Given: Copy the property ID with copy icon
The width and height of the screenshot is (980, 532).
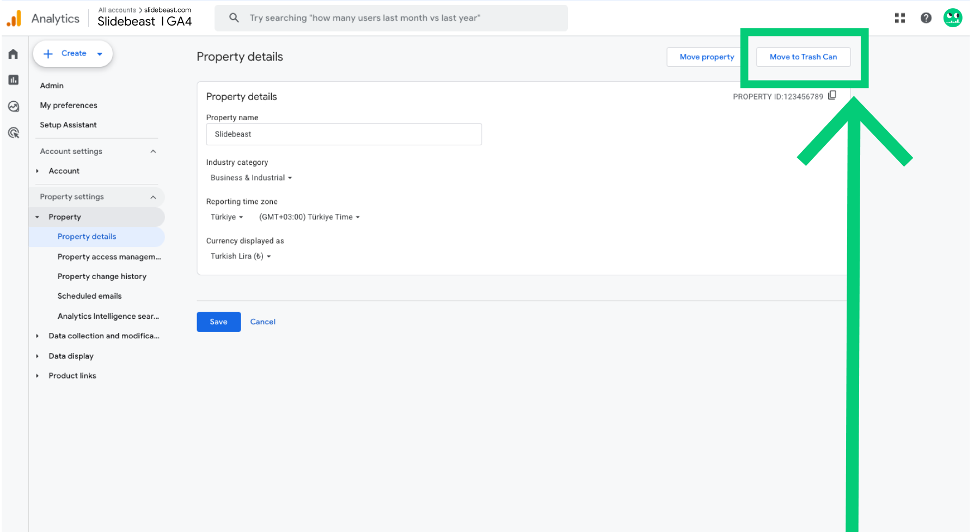Looking at the screenshot, I should click(832, 95).
